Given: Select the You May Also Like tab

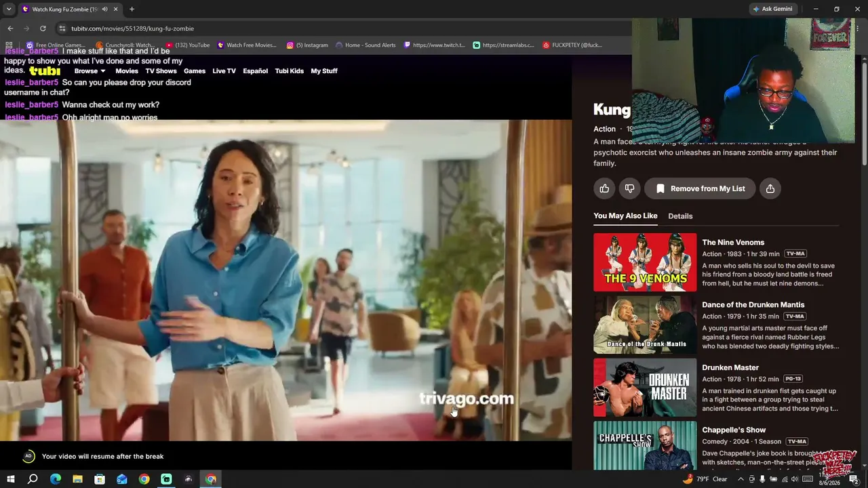Looking at the screenshot, I should [x=625, y=216].
